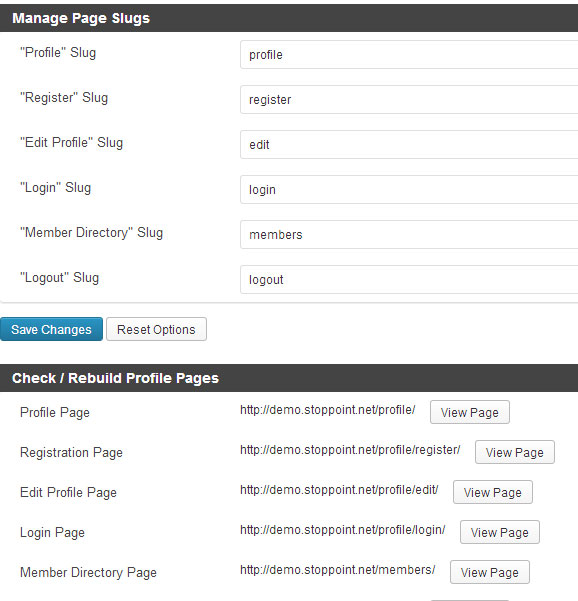Click the profile/login/ URL text
578x601 pixels.
point(343,530)
